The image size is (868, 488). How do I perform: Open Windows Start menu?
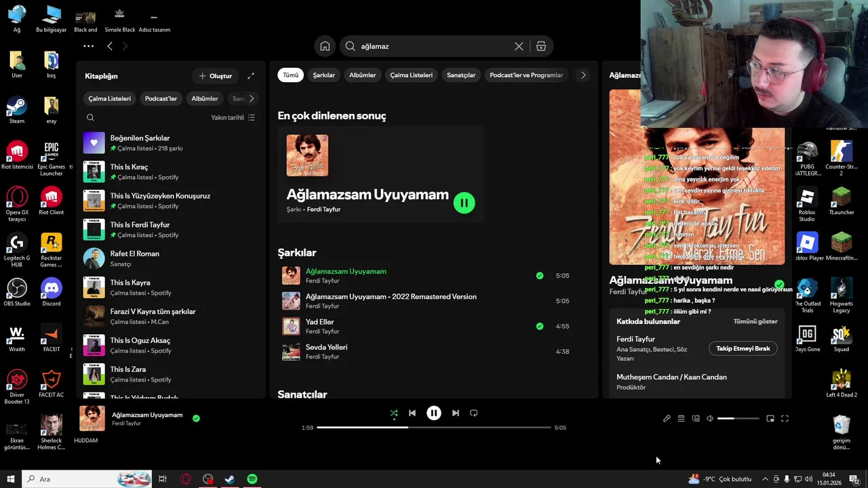[11, 479]
